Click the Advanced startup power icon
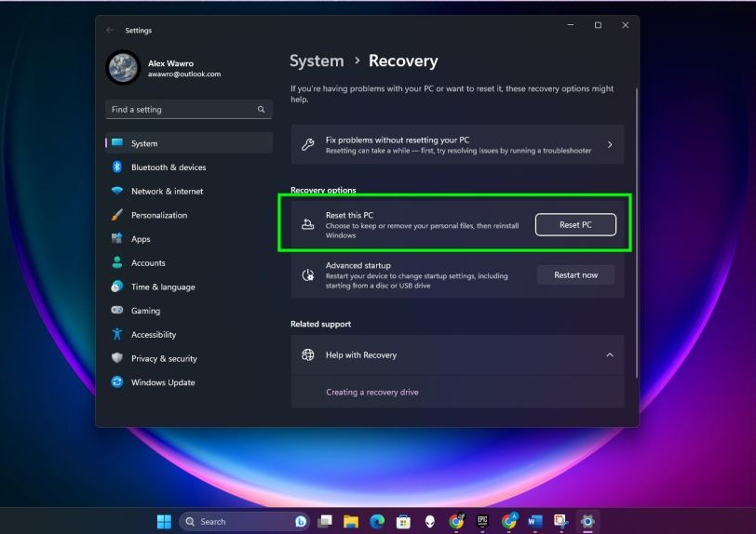Screen dimensions: 756x534 click(x=308, y=275)
